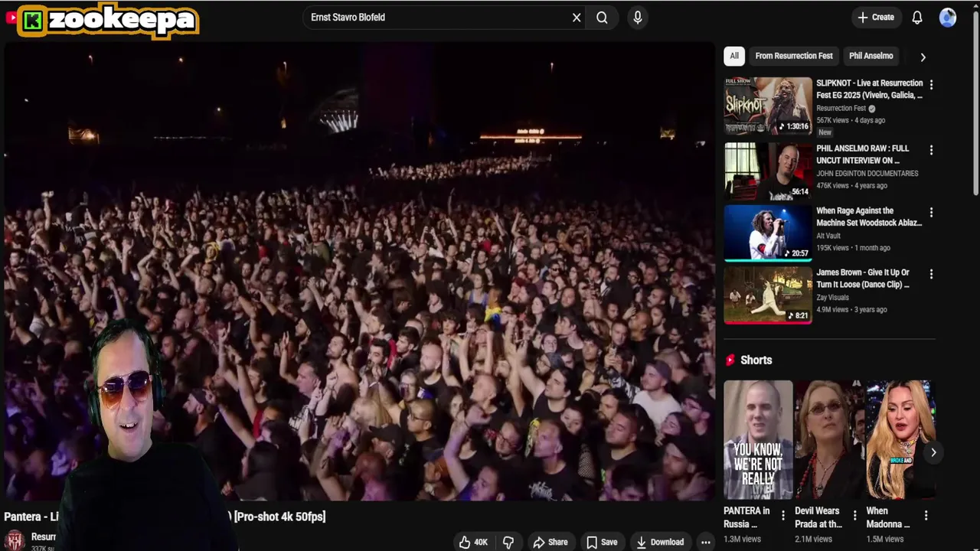Activate voice search microphone icon
The width and height of the screenshot is (980, 551).
(637, 18)
